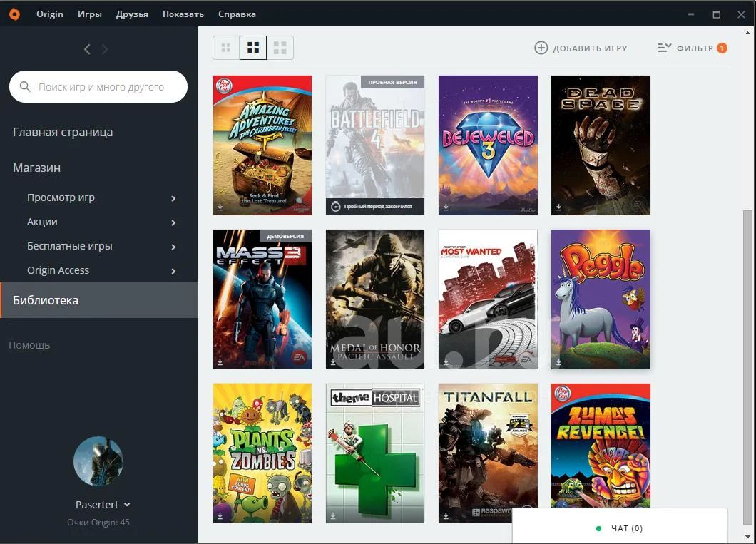The height and width of the screenshot is (544, 756).
Task: Open the Battlefield 4 game tile
Action: coord(375,145)
